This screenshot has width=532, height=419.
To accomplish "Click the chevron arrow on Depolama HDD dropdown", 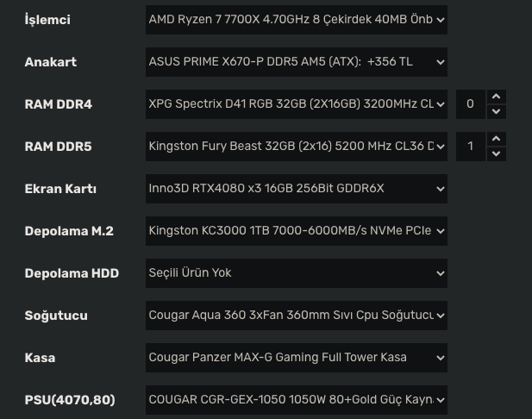I will [x=441, y=273].
